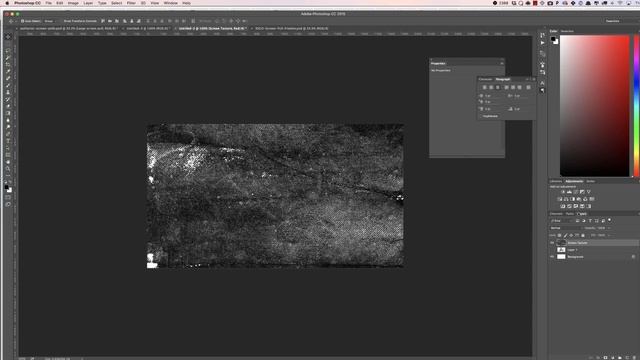Add a Hue/Saturation adjustment
640x360 pixels.
tap(560, 199)
